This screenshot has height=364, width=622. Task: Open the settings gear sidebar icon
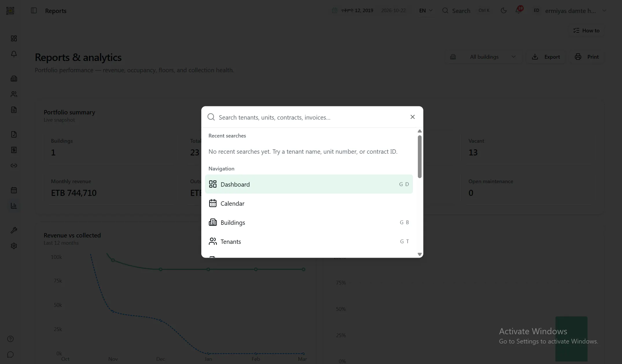tap(14, 246)
